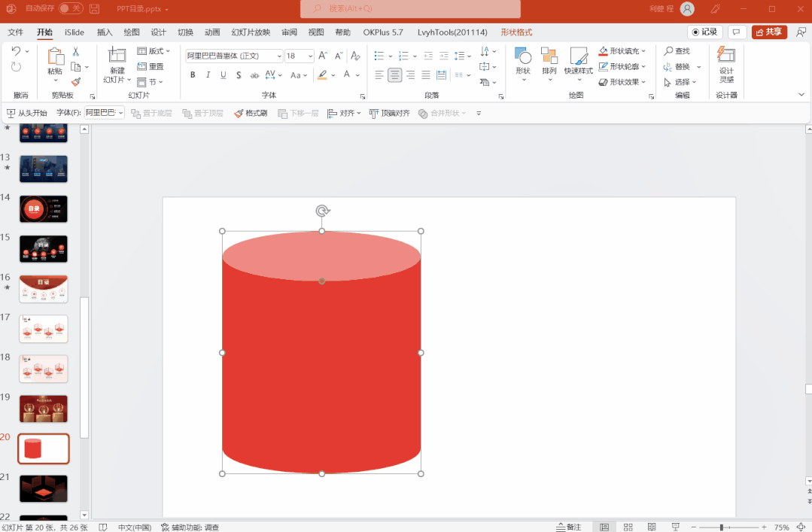
Task: Open the Insert (插入) ribbon tab
Action: [x=105, y=32]
